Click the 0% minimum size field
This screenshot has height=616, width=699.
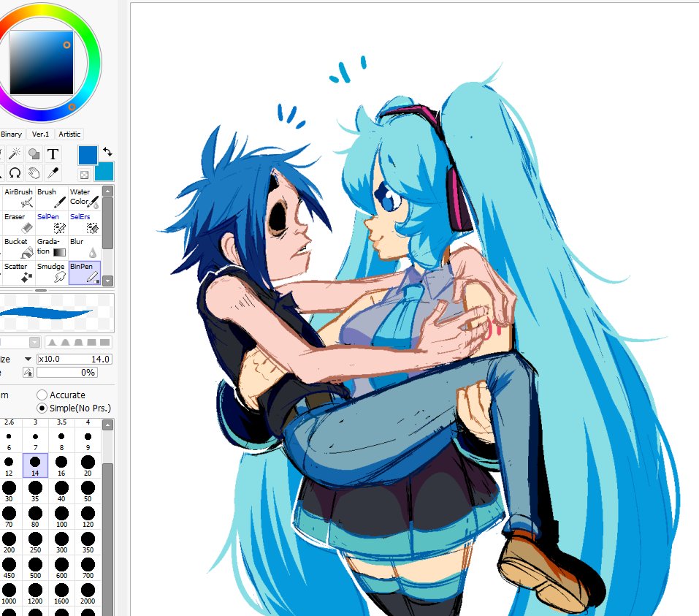[67, 373]
